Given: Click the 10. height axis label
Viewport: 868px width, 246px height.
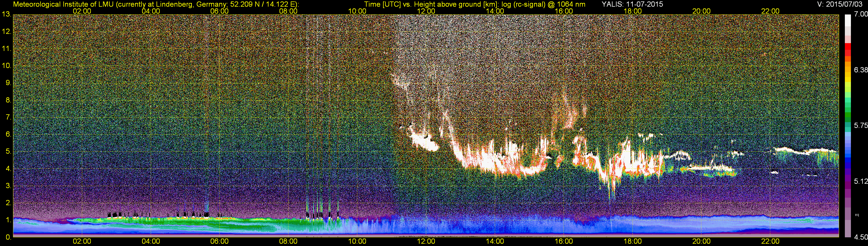Looking at the screenshot, I should point(6,66).
